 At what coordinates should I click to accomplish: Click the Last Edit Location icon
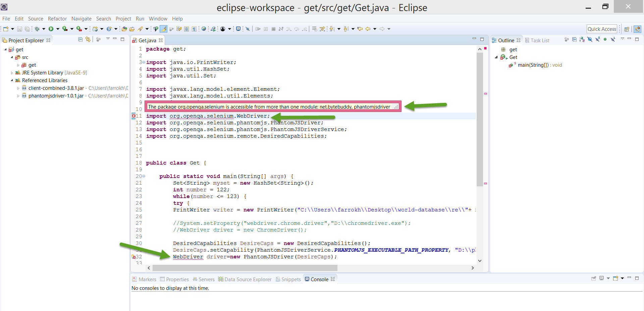pyautogui.click(x=360, y=29)
